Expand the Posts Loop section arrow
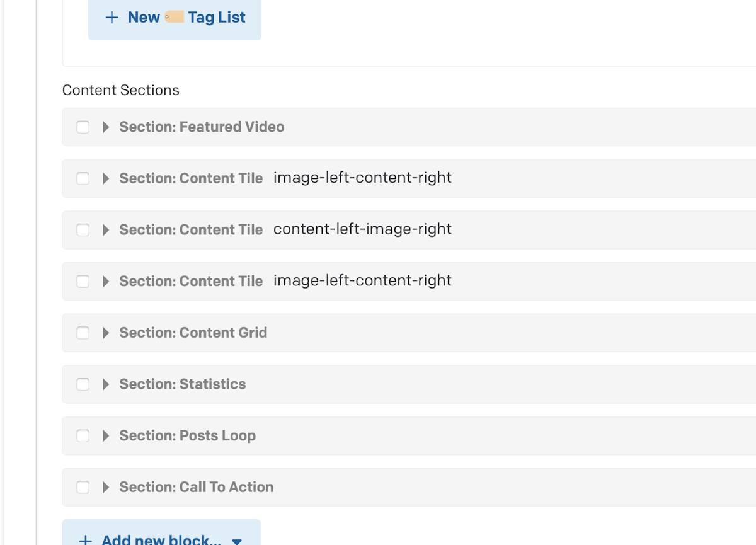 point(106,436)
